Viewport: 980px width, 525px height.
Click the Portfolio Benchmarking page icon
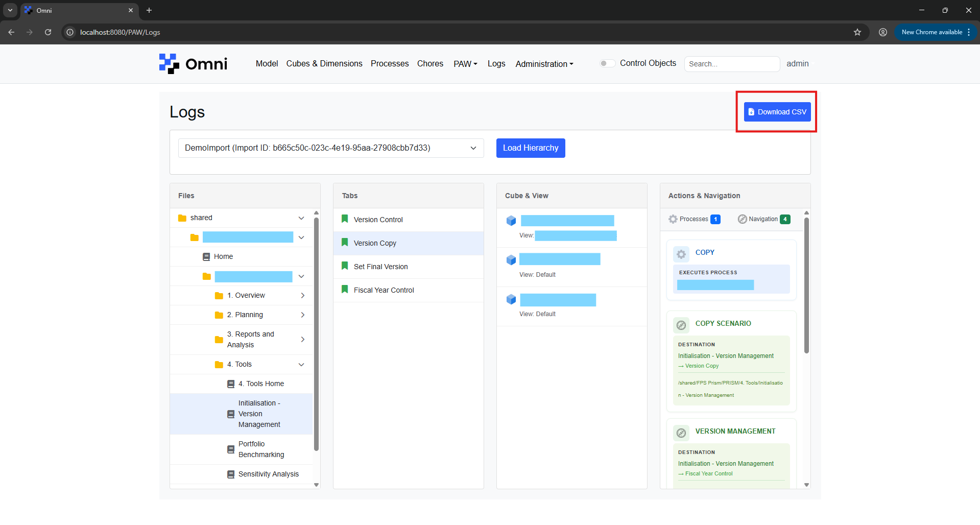click(231, 449)
